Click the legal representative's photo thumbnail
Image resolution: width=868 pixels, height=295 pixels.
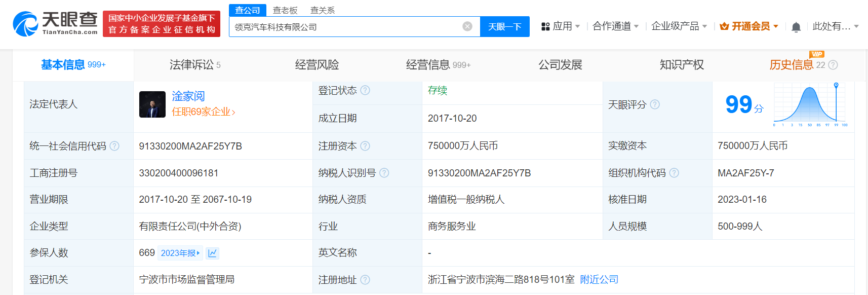coord(152,104)
